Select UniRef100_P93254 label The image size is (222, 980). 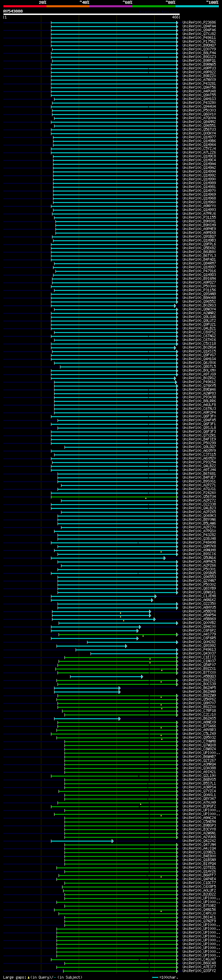click(x=199, y=462)
